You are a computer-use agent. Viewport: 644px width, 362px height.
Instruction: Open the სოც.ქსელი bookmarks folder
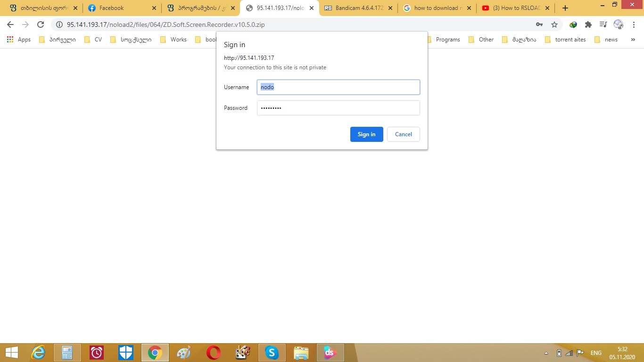pos(131,40)
